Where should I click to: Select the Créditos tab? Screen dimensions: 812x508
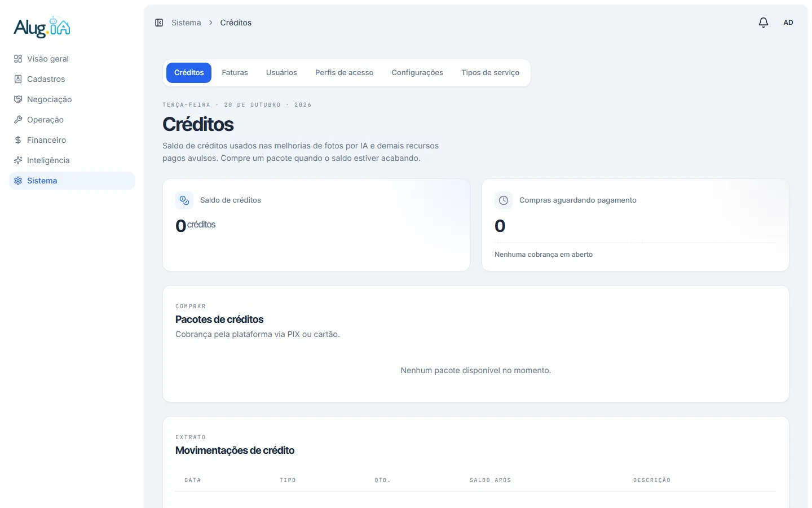(x=189, y=73)
